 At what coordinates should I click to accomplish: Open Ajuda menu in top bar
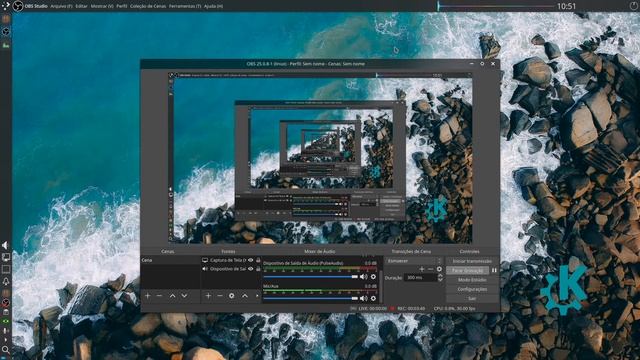pos(213,6)
